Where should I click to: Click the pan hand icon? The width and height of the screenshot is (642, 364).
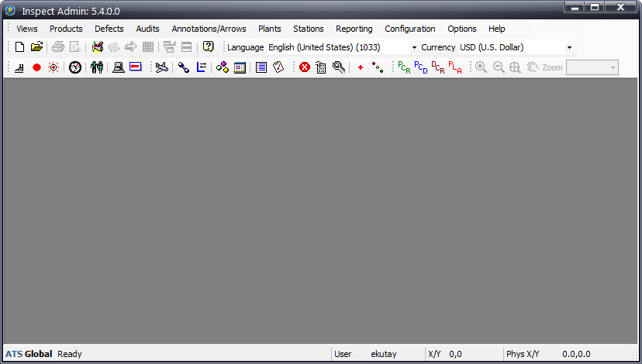pos(532,67)
